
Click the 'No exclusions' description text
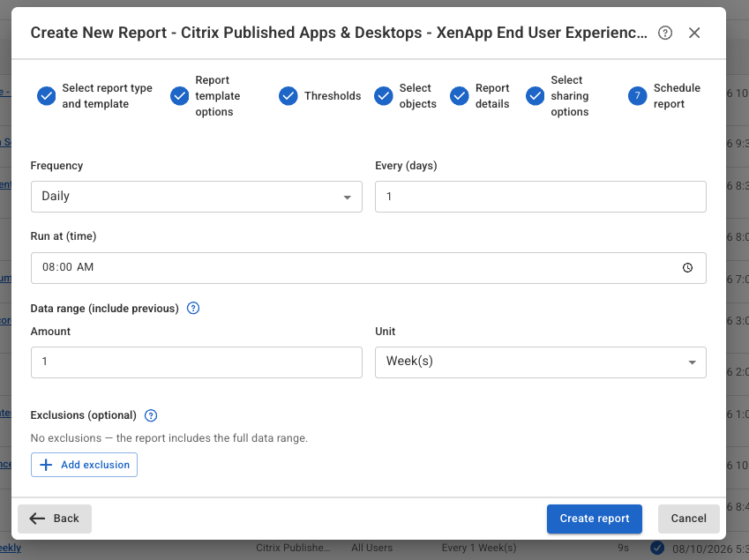(x=169, y=438)
